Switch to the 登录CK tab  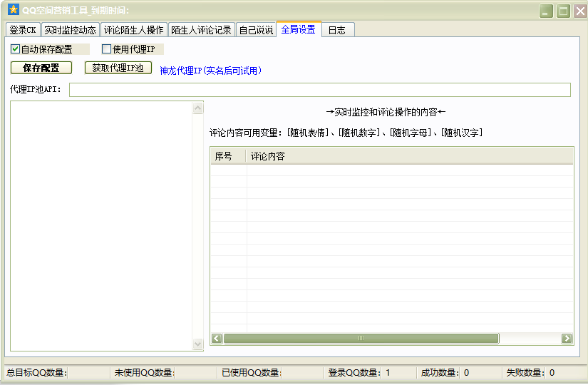click(22, 30)
